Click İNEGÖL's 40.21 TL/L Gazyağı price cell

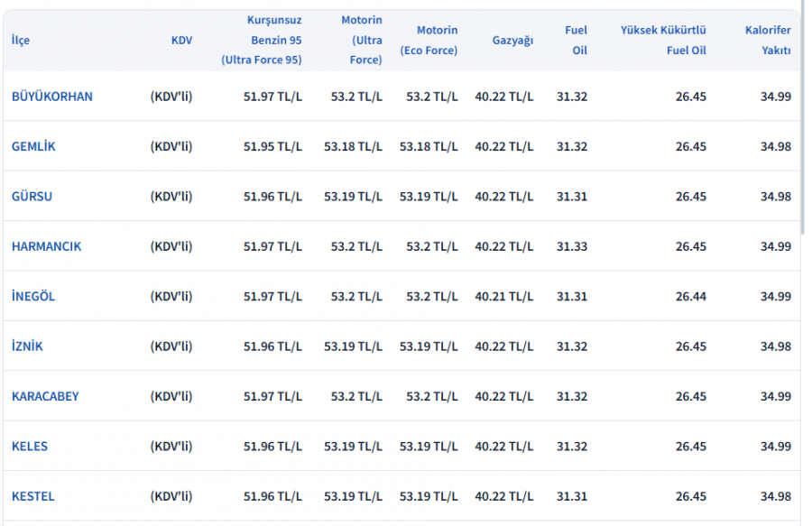point(503,296)
